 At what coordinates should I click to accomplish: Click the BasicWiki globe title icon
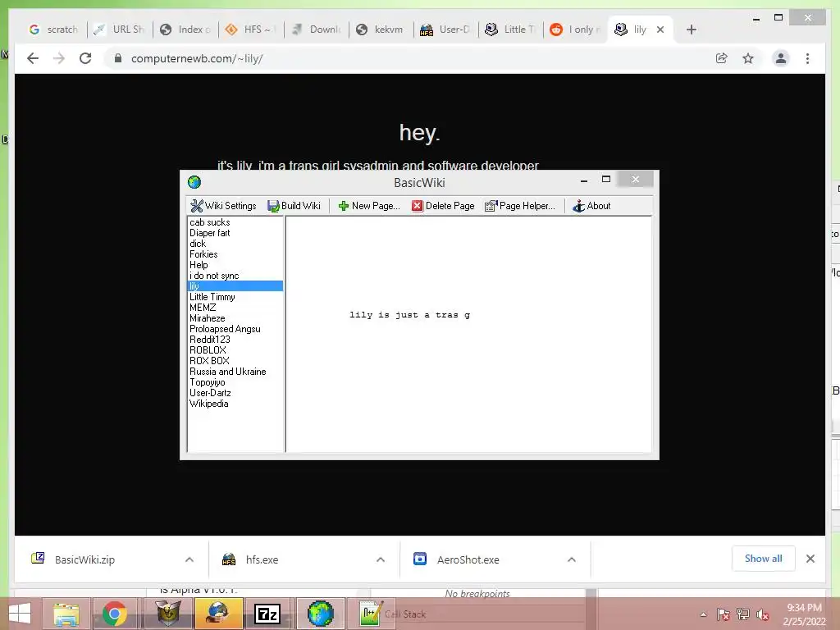[194, 182]
